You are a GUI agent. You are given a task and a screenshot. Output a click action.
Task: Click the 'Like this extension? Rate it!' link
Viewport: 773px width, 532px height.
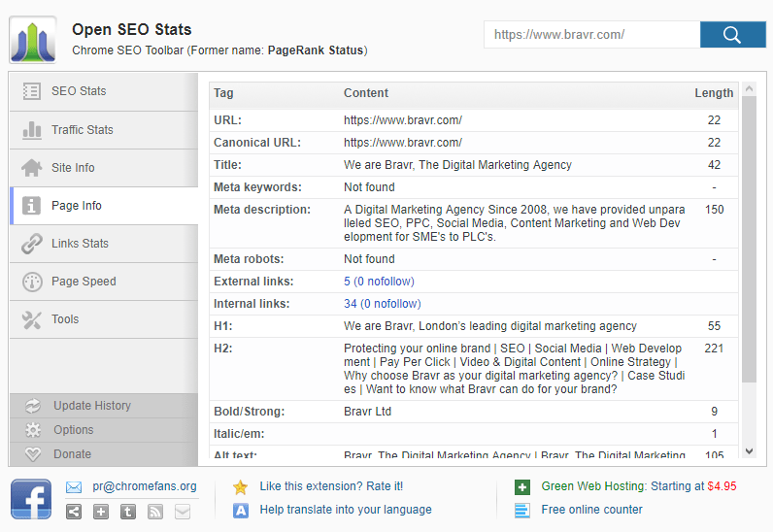(x=331, y=486)
